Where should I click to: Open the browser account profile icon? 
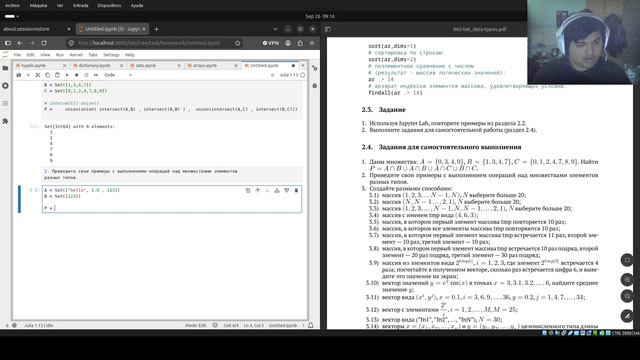pyautogui.click(x=288, y=43)
